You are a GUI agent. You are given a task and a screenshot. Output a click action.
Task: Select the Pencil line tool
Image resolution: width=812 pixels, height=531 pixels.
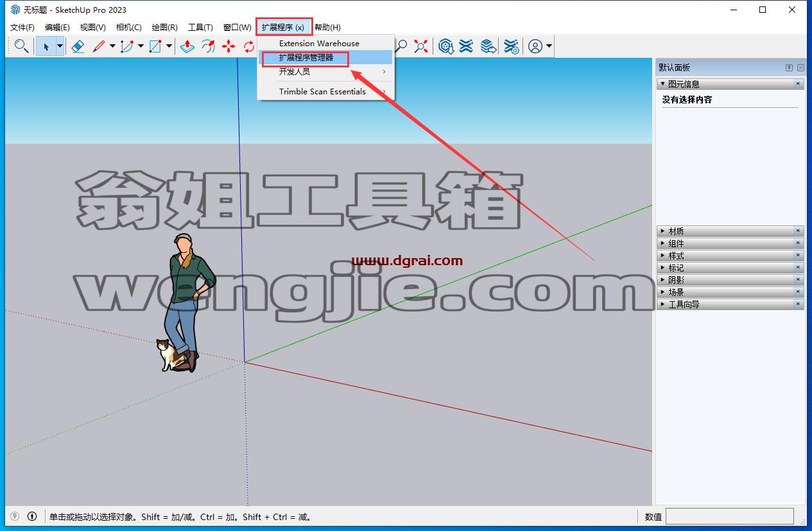[x=99, y=46]
